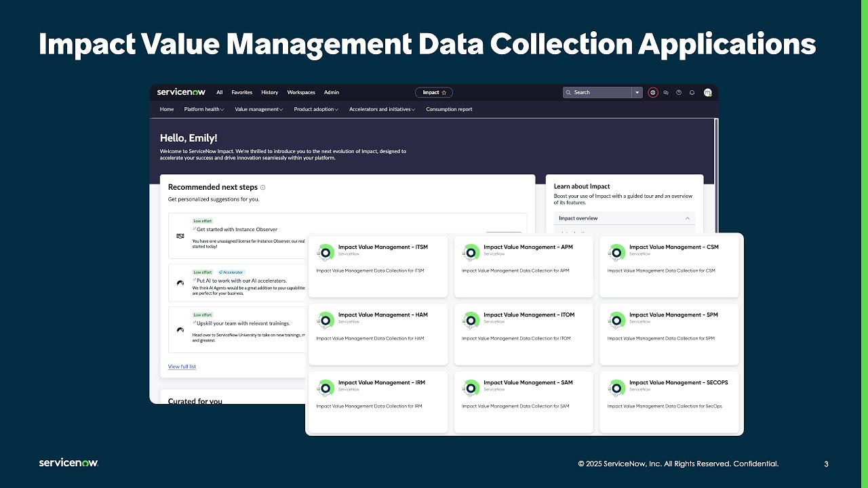The image size is (868, 488).
Task: Click the ServiceNow logo in the header
Action: (180, 92)
